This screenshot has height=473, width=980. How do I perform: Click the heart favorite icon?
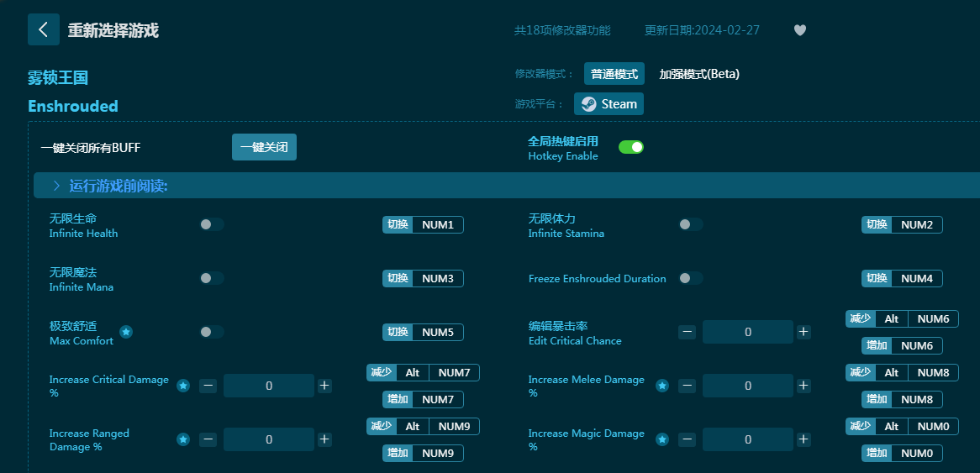tap(800, 30)
